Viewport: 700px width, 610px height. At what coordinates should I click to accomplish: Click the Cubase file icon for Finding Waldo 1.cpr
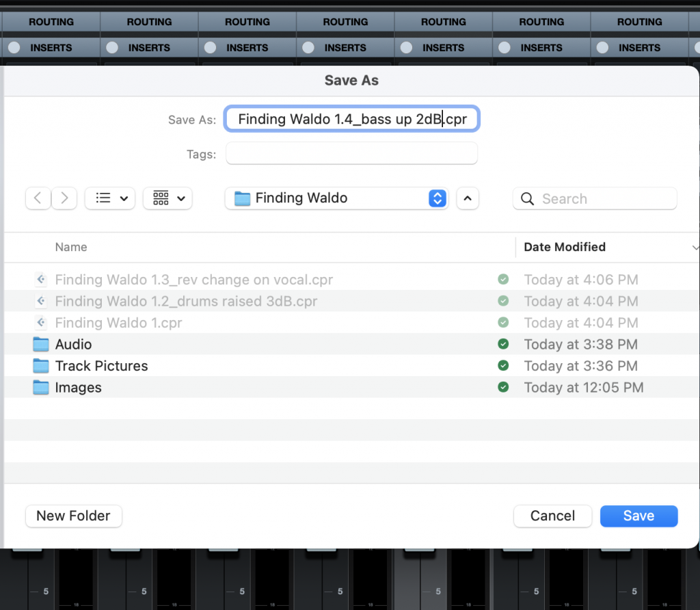pyautogui.click(x=41, y=322)
